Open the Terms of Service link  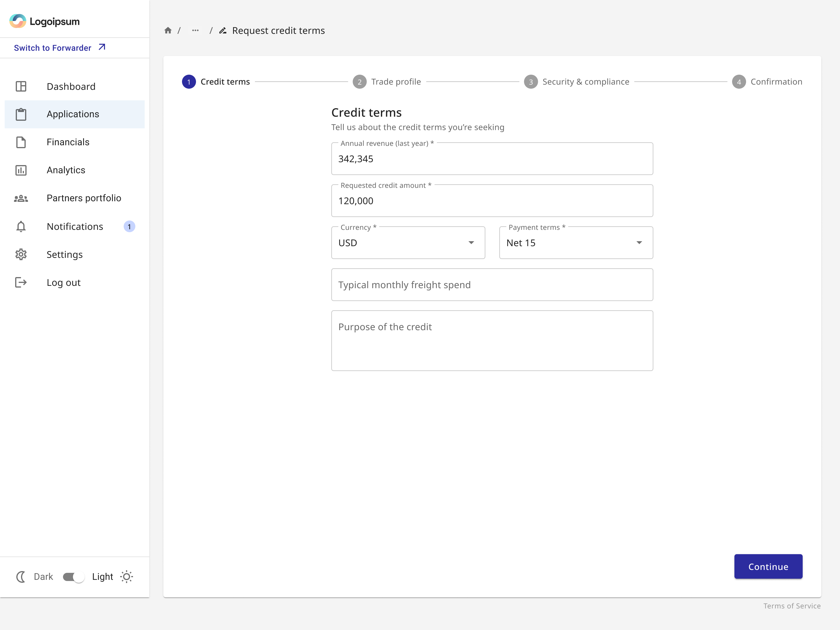point(792,606)
